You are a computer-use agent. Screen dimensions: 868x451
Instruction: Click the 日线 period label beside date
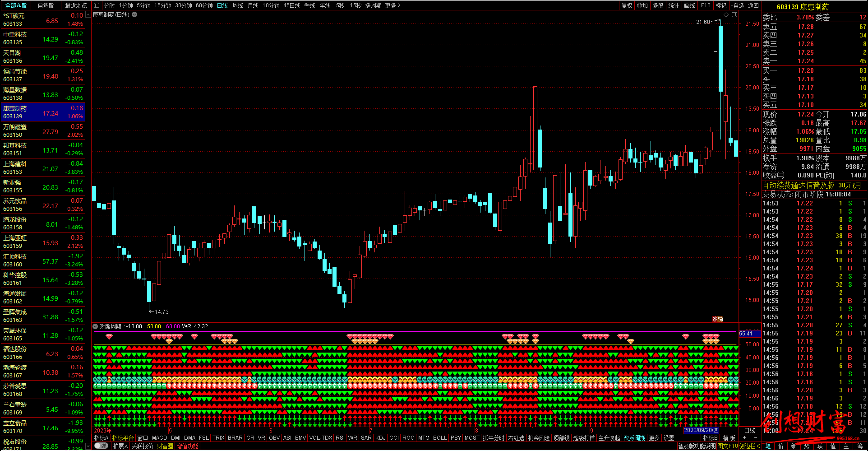[x=749, y=430]
